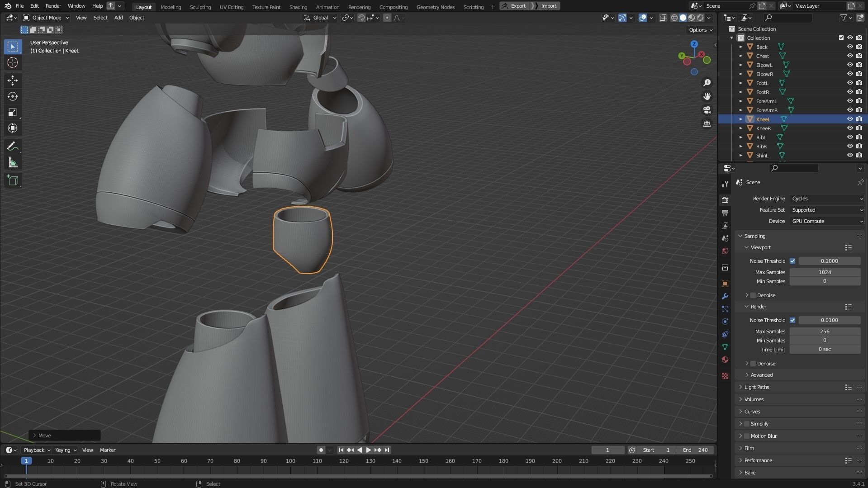
Task: Open the Global transform orientation dropdown
Action: coord(320,18)
